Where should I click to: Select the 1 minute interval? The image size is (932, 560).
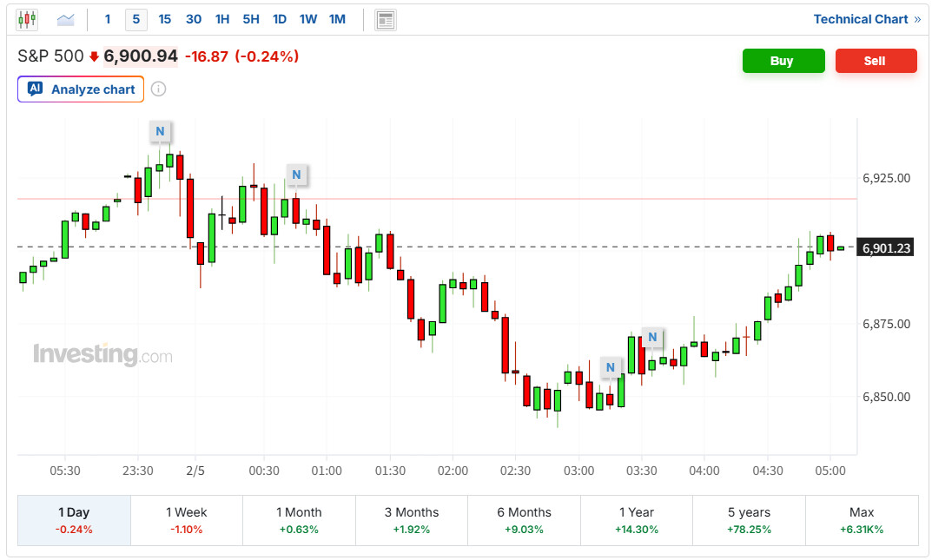click(x=107, y=19)
